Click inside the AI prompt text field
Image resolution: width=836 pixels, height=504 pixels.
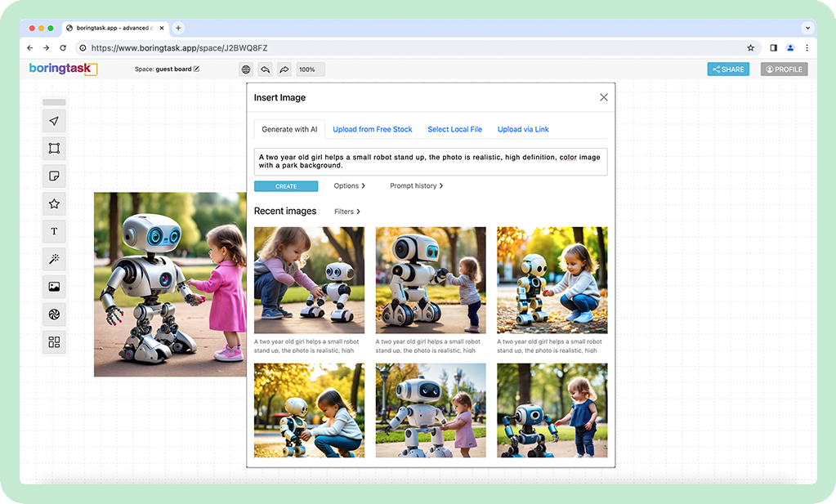[430, 161]
